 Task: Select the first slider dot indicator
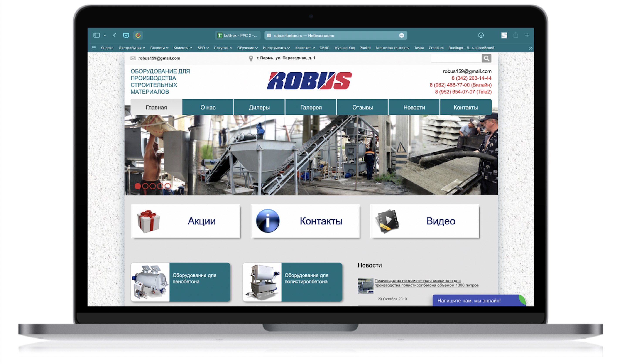(x=138, y=186)
